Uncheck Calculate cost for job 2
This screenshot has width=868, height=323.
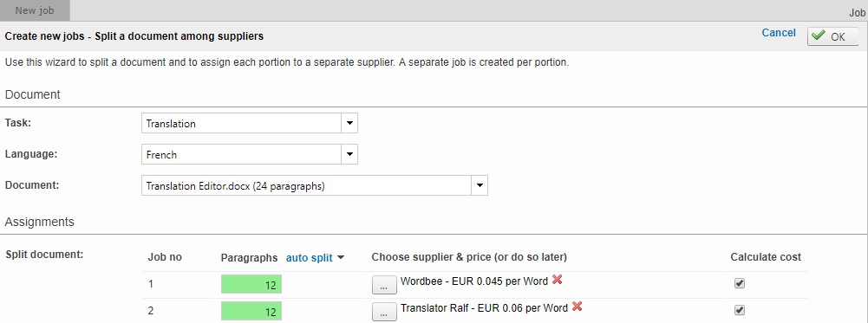point(740,310)
